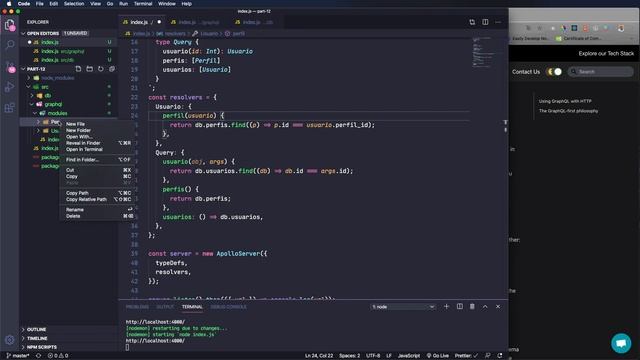Viewport: 640px width, 360px height.
Task: Kill the terminal with the trash icon
Action: pos(472,307)
